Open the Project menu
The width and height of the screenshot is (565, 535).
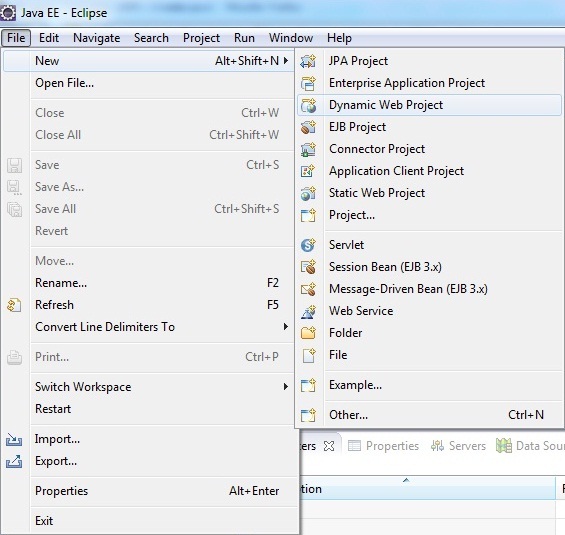click(x=201, y=38)
